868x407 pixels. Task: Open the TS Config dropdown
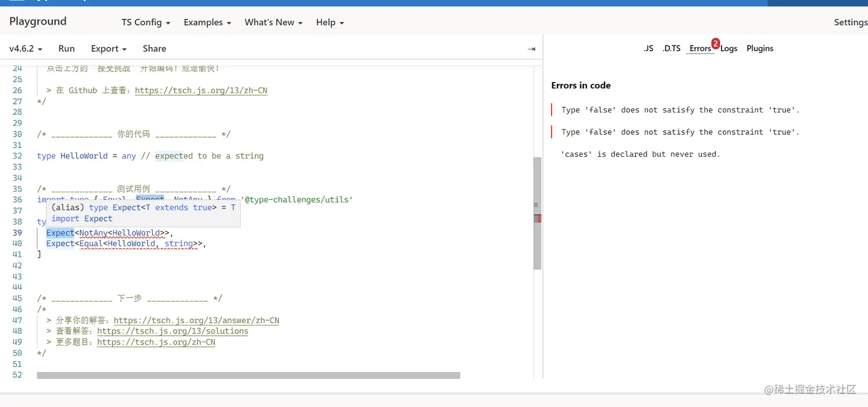[x=146, y=22]
